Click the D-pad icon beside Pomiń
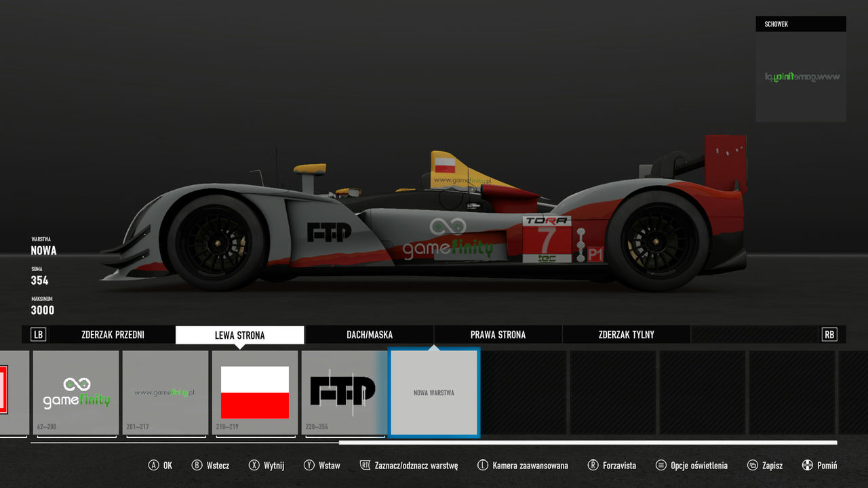868x488 pixels. 808,466
